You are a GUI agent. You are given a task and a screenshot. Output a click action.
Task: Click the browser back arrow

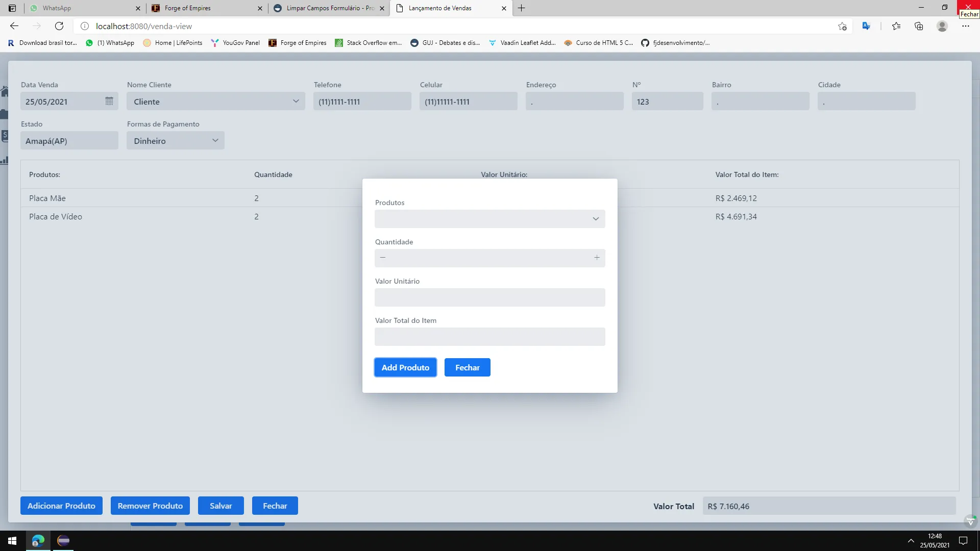(14, 26)
